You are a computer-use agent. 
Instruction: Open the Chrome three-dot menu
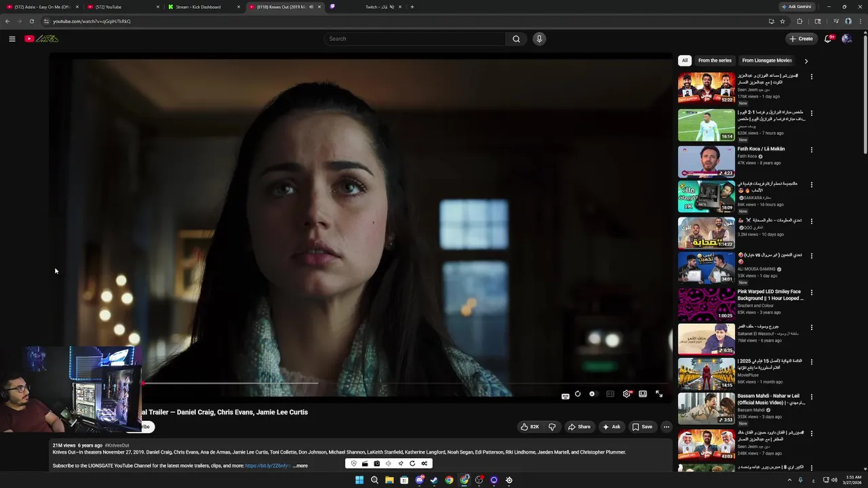pyautogui.click(x=860, y=21)
